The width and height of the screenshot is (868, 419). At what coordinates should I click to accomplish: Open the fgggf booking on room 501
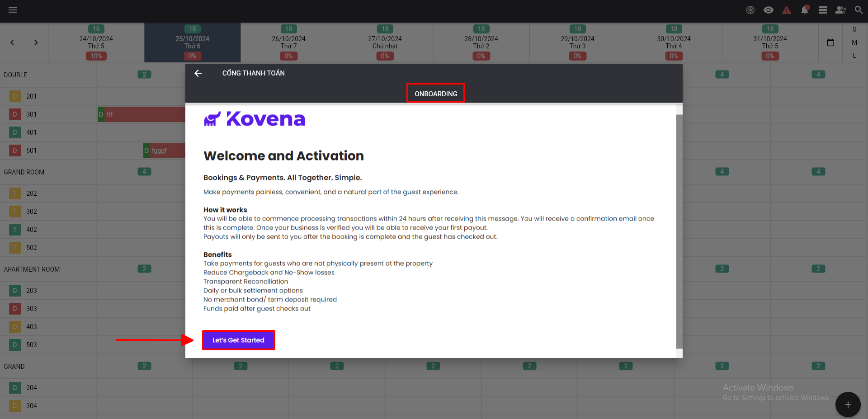164,151
